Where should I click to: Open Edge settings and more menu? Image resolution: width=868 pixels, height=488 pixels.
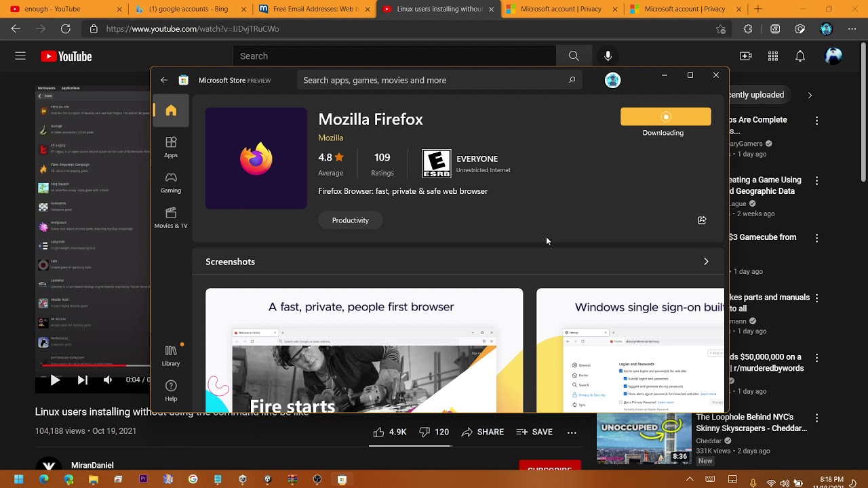click(852, 29)
